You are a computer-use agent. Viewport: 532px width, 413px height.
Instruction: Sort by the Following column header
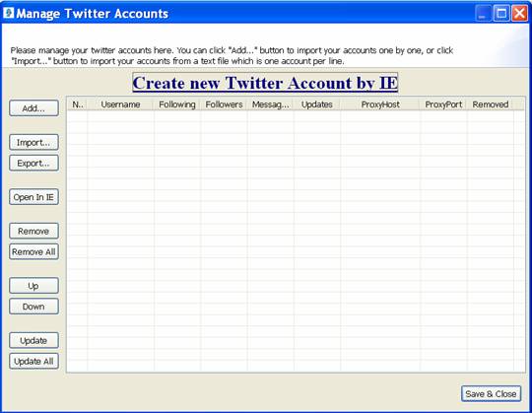177,104
